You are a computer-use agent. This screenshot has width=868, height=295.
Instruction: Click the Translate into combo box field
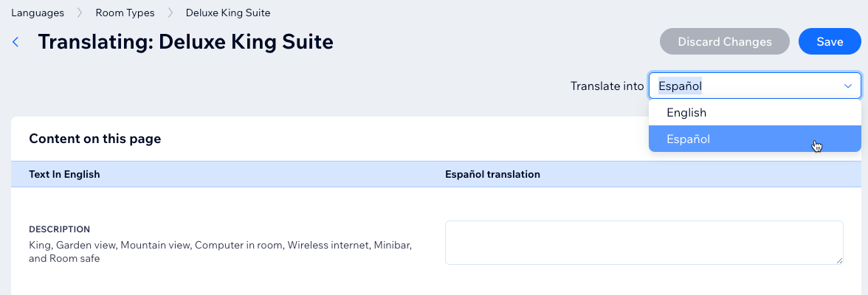[x=745, y=86]
